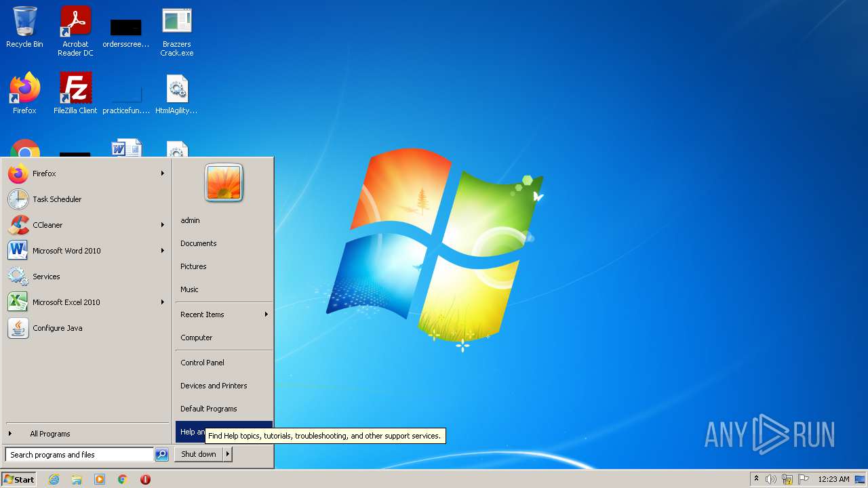Click the 12:23 AM clock
868x488 pixels.
point(833,479)
